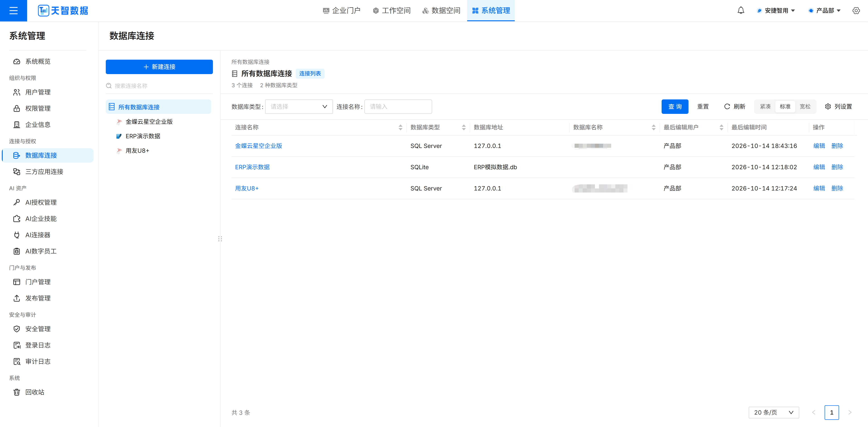
Task: Switch to 企业门户 tab
Action: click(341, 10)
